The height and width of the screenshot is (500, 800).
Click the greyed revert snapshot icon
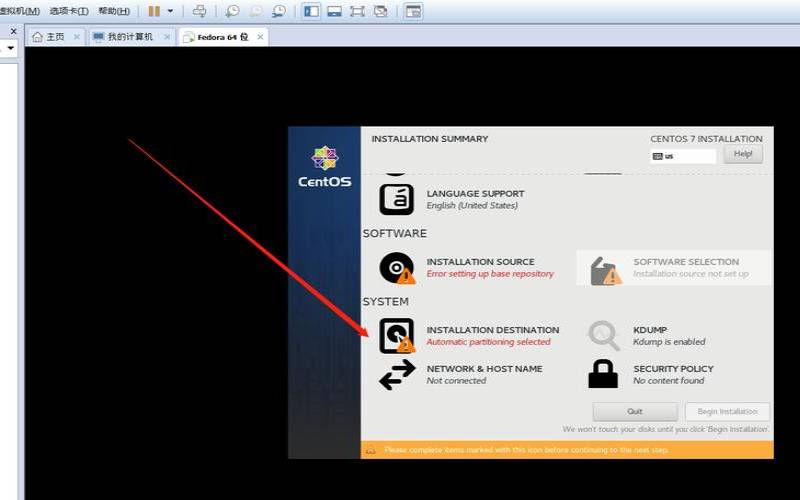(255, 11)
